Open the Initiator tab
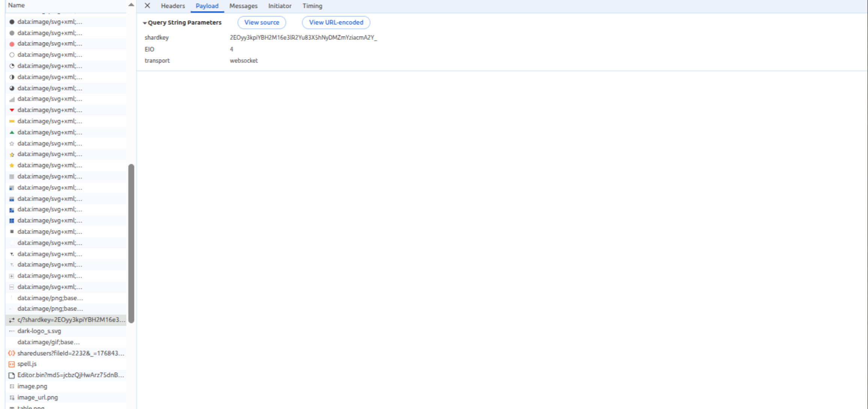Viewport: 868px width, 409px height. pyautogui.click(x=280, y=6)
